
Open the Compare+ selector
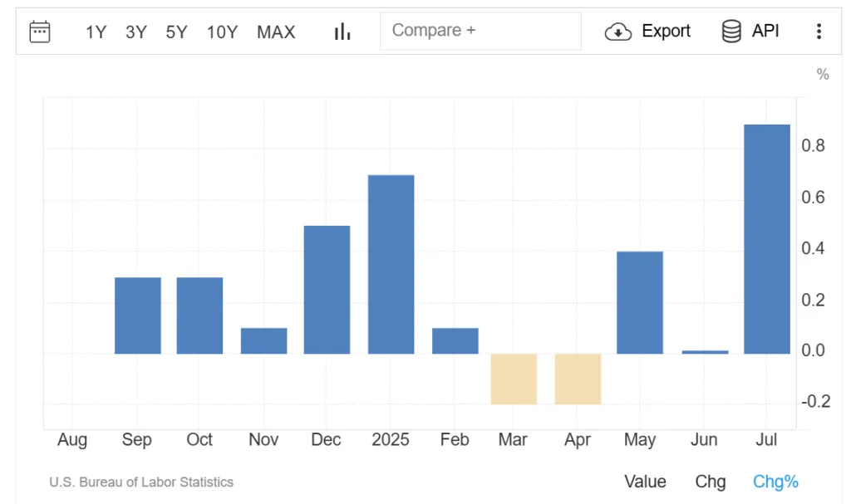[x=480, y=31]
